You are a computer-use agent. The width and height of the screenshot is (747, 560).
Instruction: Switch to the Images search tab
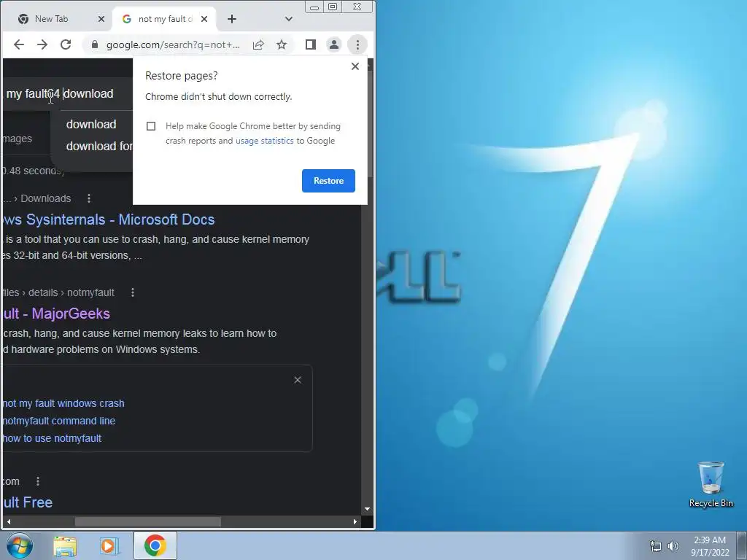click(18, 139)
